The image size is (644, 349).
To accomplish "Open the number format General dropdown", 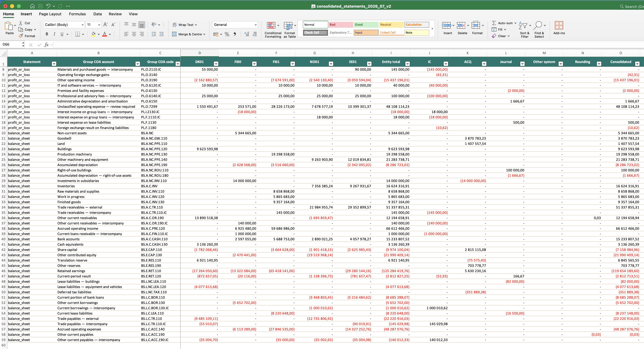I will 235,24.
